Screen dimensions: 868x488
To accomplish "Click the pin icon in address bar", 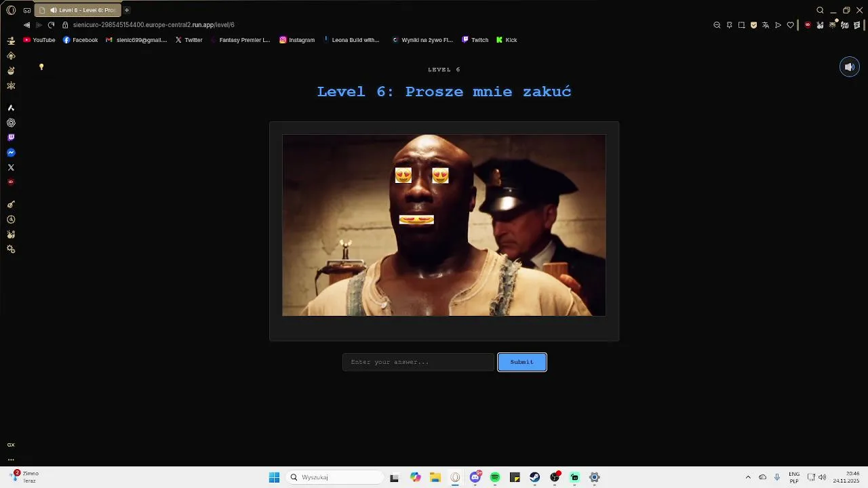I will click(730, 25).
